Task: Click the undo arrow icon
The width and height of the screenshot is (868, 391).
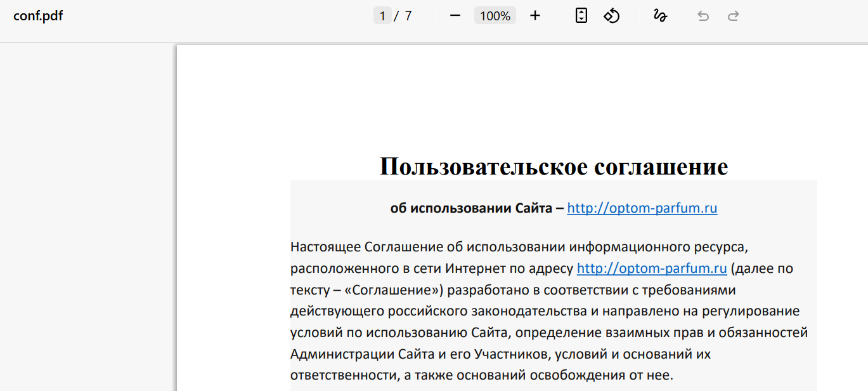Action: (x=702, y=15)
